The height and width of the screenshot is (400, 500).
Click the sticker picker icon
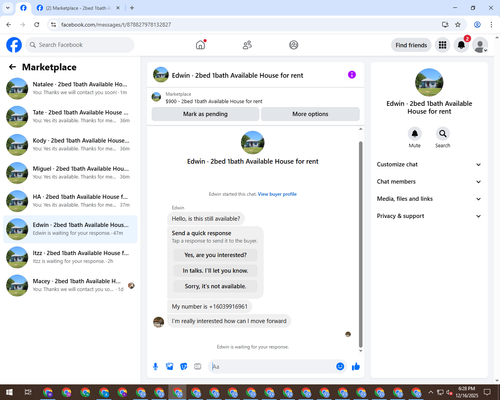[x=184, y=367]
